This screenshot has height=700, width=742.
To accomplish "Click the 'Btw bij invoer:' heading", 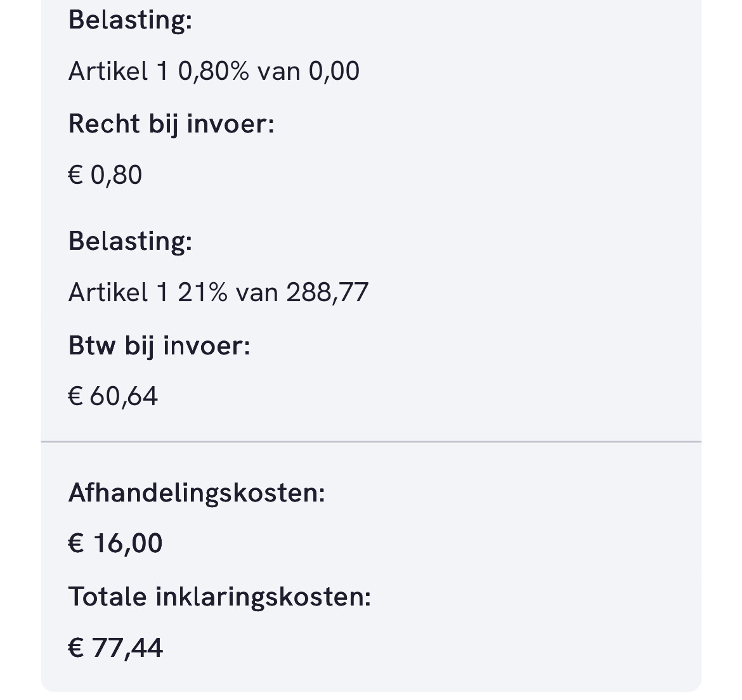I will click(x=159, y=346).
